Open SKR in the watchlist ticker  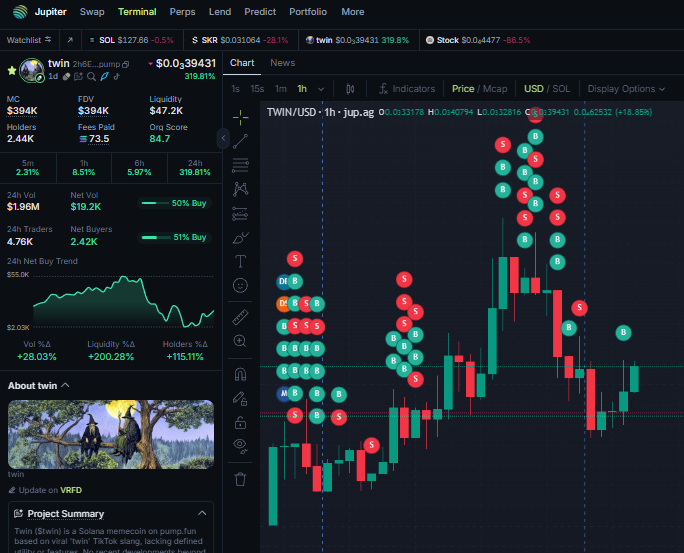tap(240, 40)
